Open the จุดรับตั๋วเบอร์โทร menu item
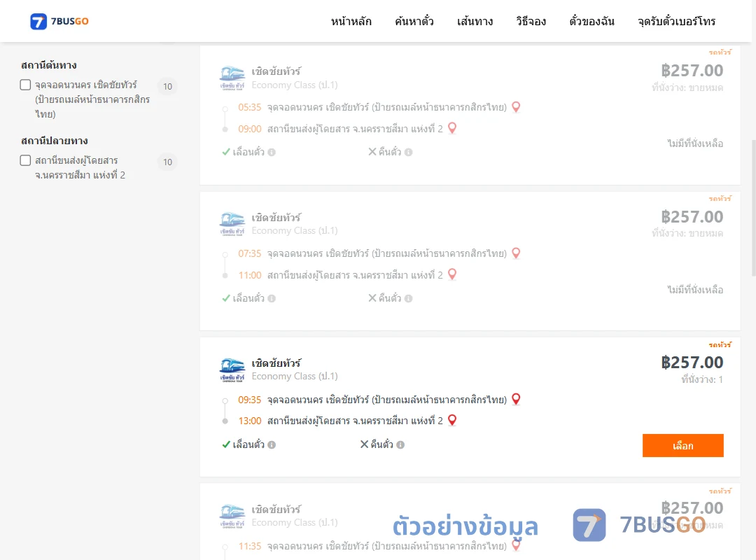The image size is (756, 560). [x=676, y=21]
